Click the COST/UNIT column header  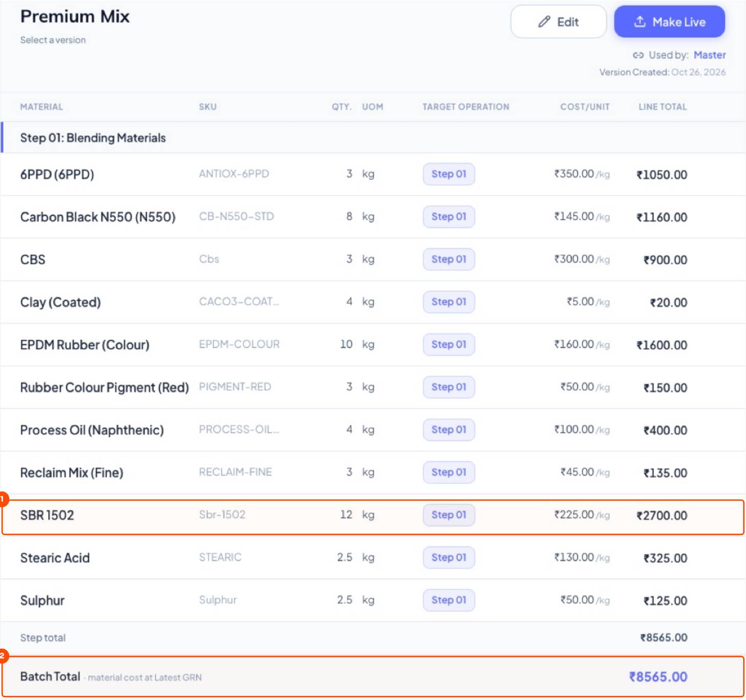[x=585, y=107]
